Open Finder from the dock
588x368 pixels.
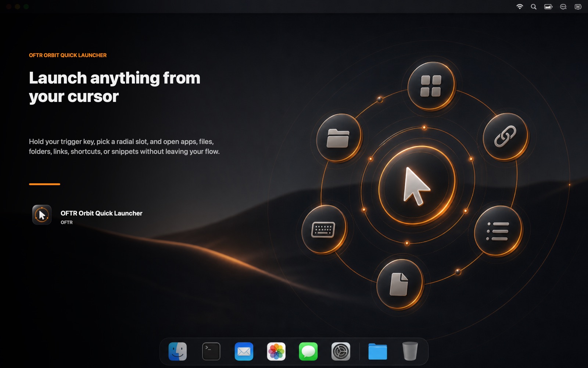click(x=178, y=351)
